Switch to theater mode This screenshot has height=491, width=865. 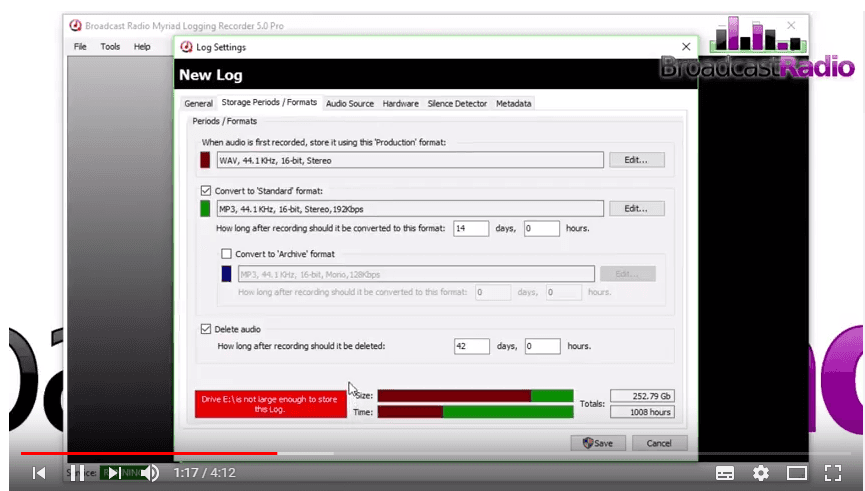pos(797,473)
